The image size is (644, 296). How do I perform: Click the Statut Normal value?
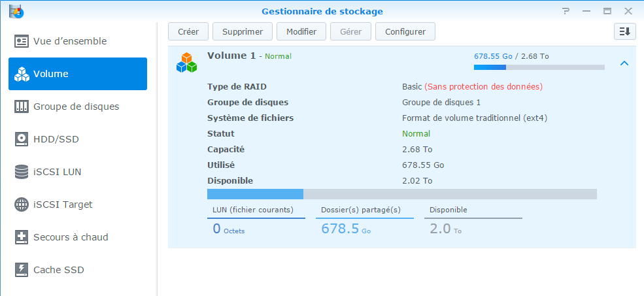coord(416,134)
